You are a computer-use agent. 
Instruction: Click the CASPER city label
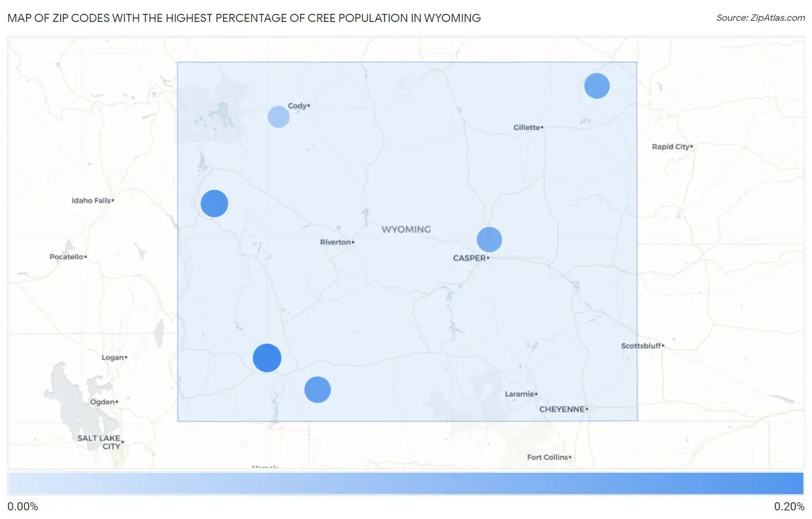point(471,258)
